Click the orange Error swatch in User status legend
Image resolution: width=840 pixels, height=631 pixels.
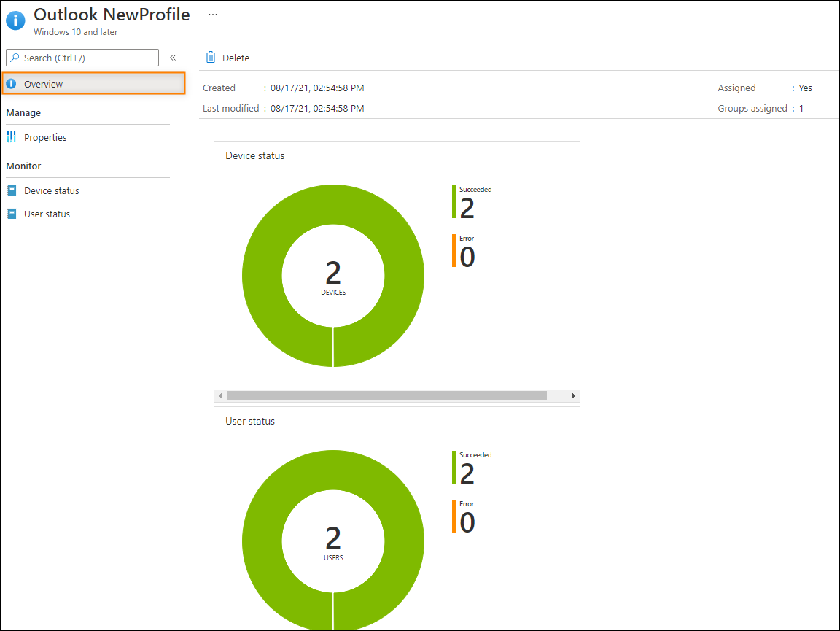[454, 516]
